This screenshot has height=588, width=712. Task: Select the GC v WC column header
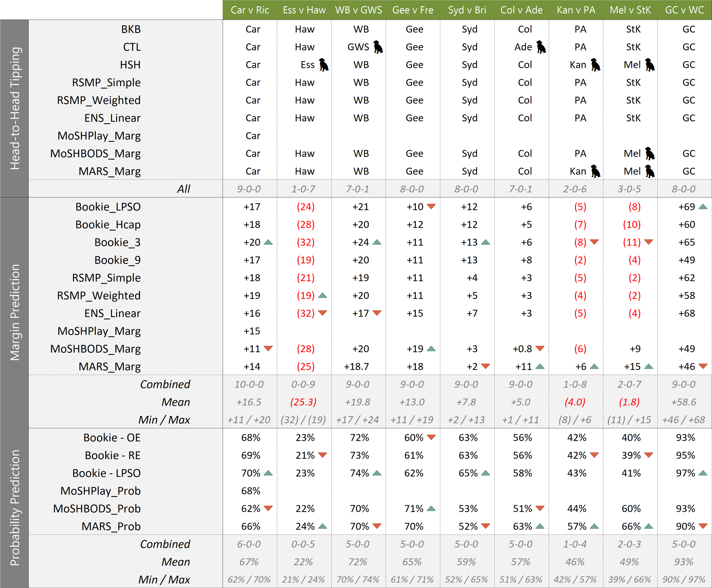tap(684, 10)
